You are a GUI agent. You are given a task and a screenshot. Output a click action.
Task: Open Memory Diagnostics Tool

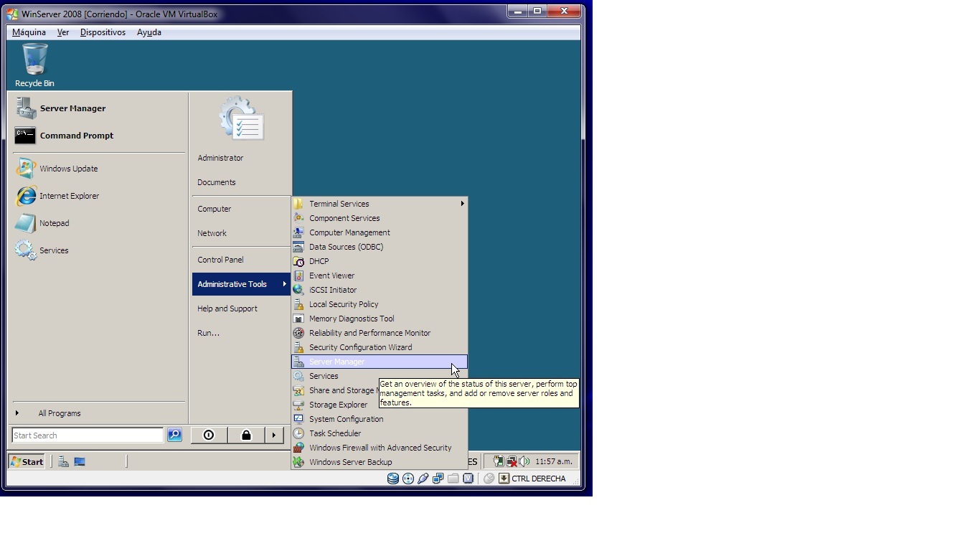tap(380, 319)
